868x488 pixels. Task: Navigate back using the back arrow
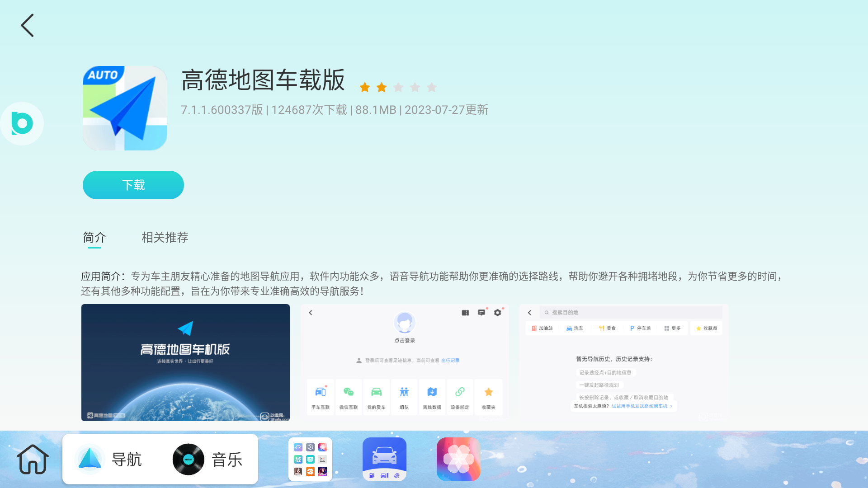pyautogui.click(x=28, y=25)
